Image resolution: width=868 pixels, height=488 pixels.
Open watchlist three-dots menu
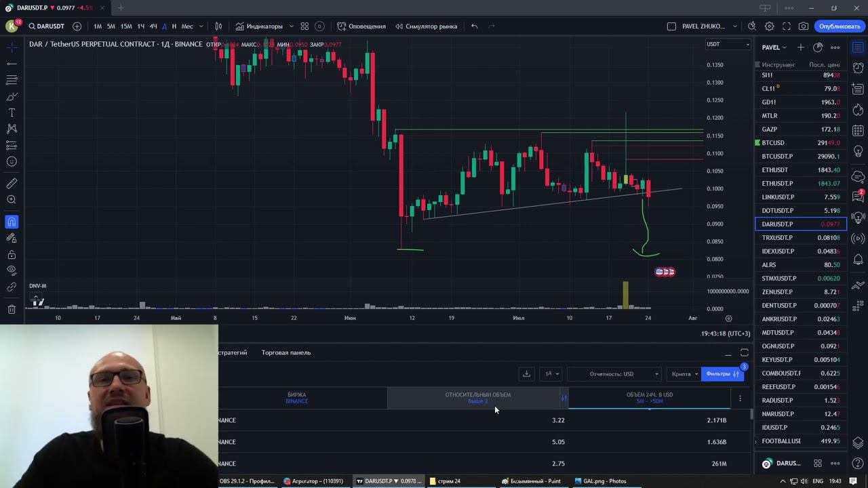click(835, 47)
